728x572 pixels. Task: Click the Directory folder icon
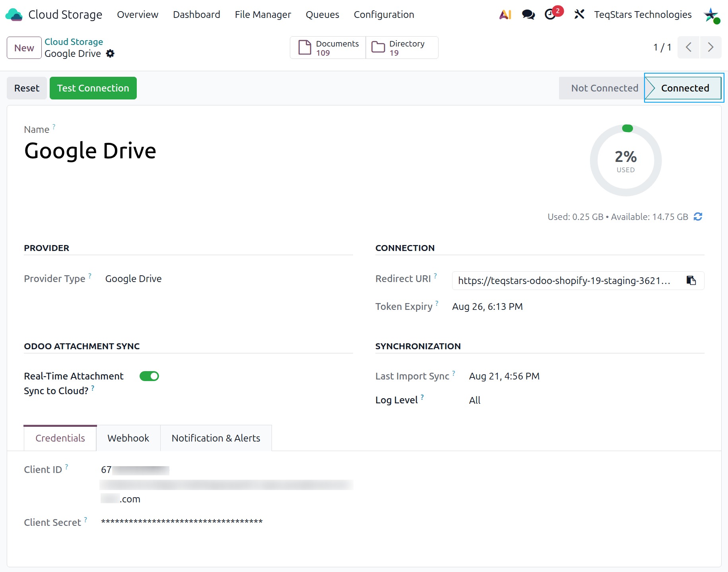click(x=378, y=47)
